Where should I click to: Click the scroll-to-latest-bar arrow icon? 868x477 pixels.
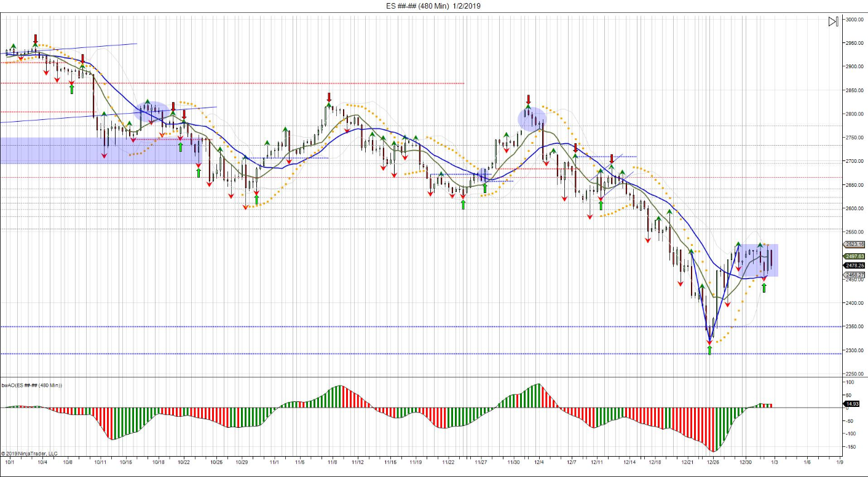click(x=833, y=22)
